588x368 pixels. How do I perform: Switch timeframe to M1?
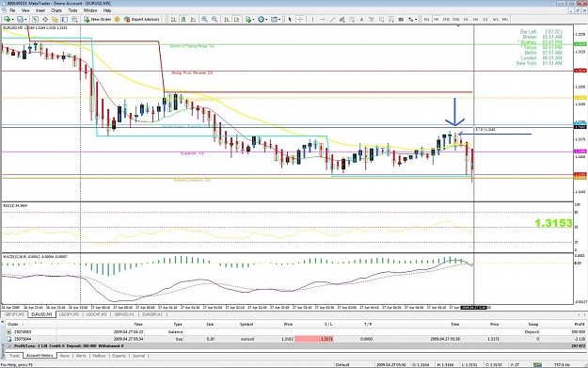coord(426,19)
